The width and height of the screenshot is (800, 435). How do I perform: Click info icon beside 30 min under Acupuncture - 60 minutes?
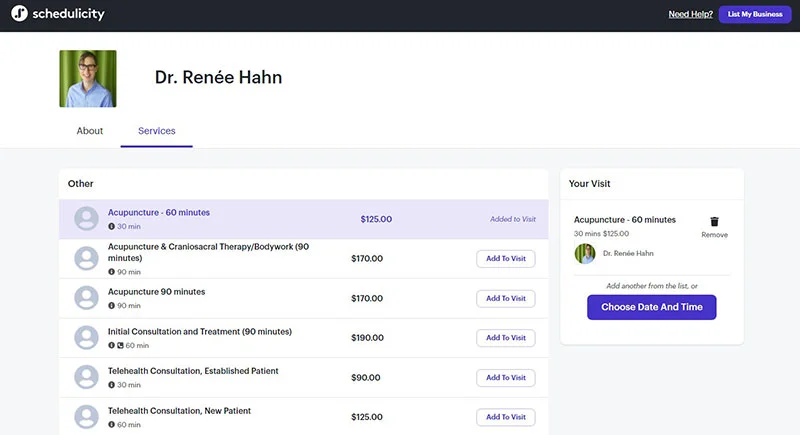click(111, 226)
